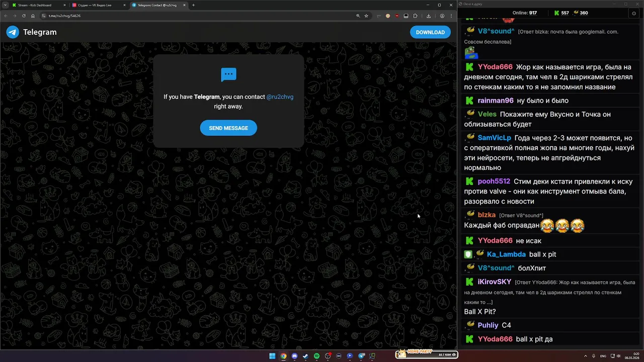Viewport: 644px width, 362px height.
Task: Click username Puhliy in chat
Action: 488,325
